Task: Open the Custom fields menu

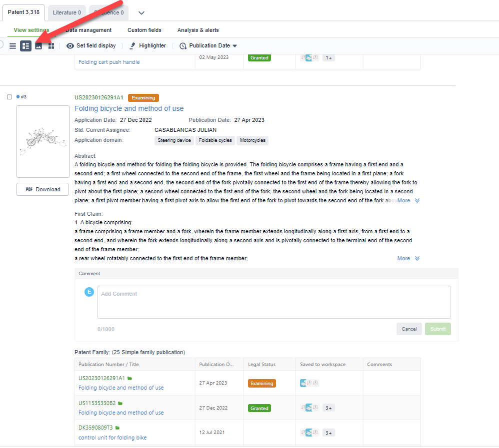Action: (144, 30)
